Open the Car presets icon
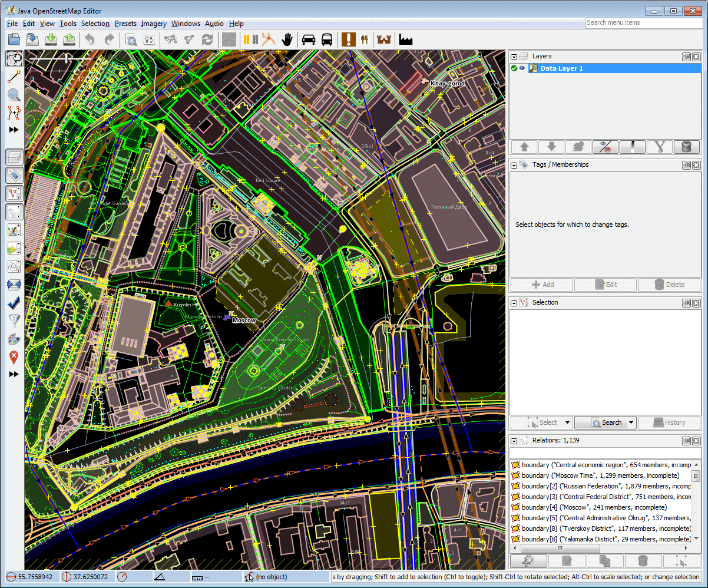 tap(308, 39)
